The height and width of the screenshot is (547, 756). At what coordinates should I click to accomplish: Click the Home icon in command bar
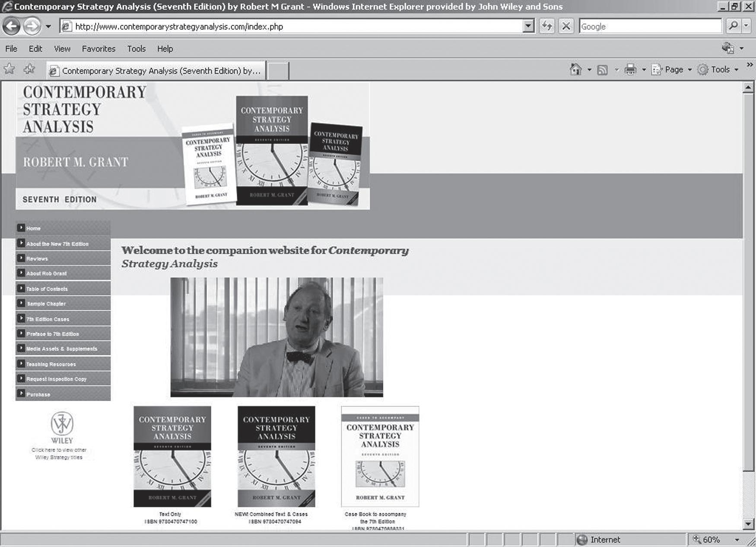(x=575, y=70)
